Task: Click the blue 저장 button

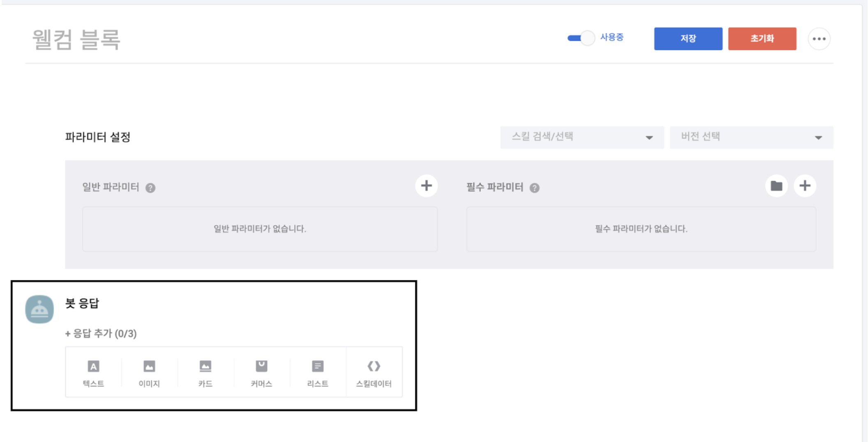Action: 688,39
